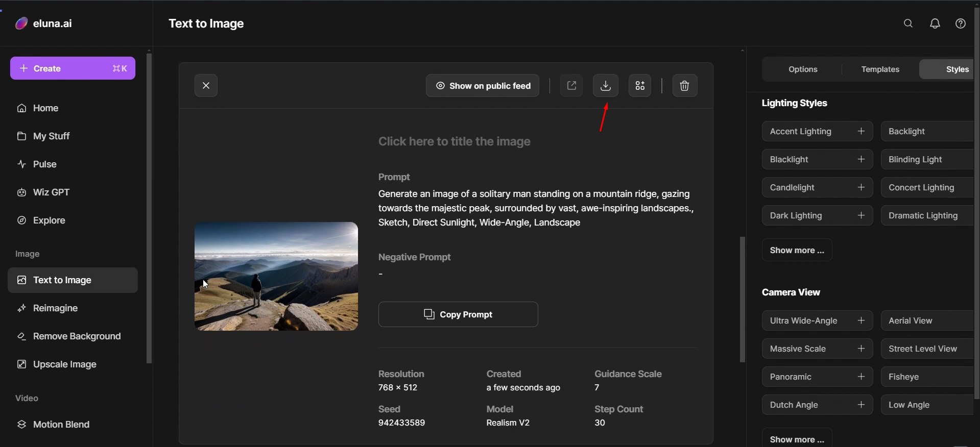Click the download image icon
The image size is (980, 447).
coord(605,86)
